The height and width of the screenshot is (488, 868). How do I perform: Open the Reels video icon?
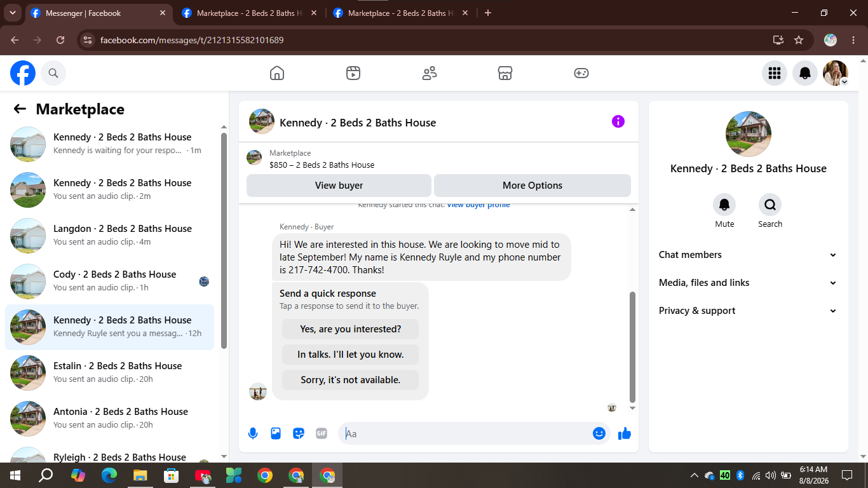pyautogui.click(x=353, y=73)
